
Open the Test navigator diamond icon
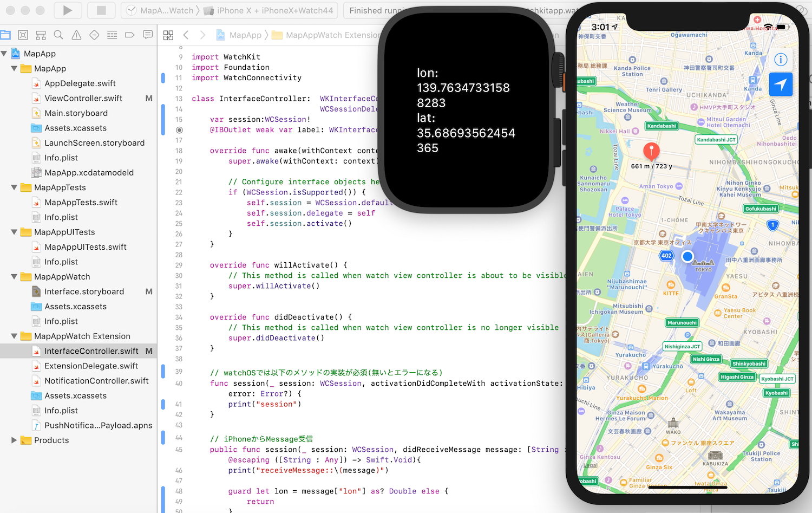[x=94, y=35]
